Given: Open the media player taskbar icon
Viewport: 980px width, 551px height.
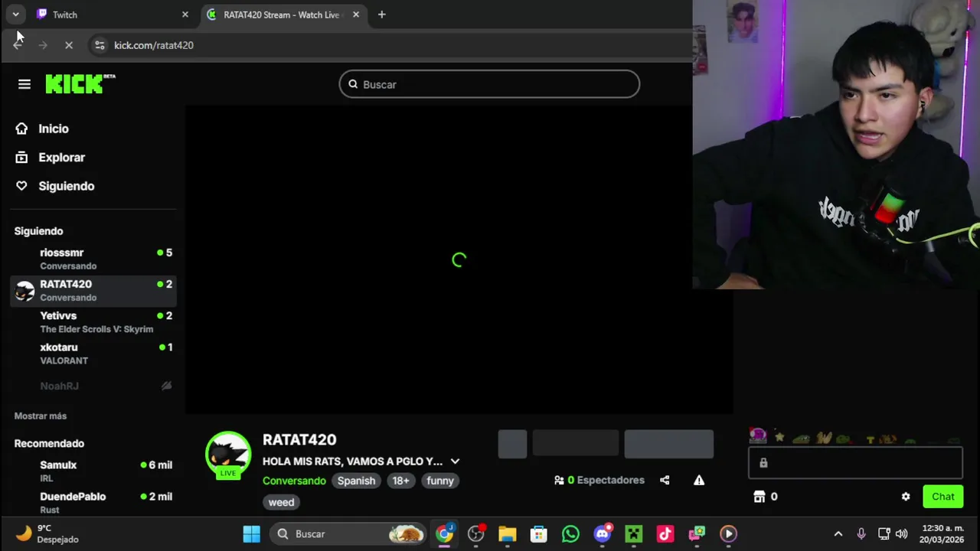Looking at the screenshot, I should point(728,533).
